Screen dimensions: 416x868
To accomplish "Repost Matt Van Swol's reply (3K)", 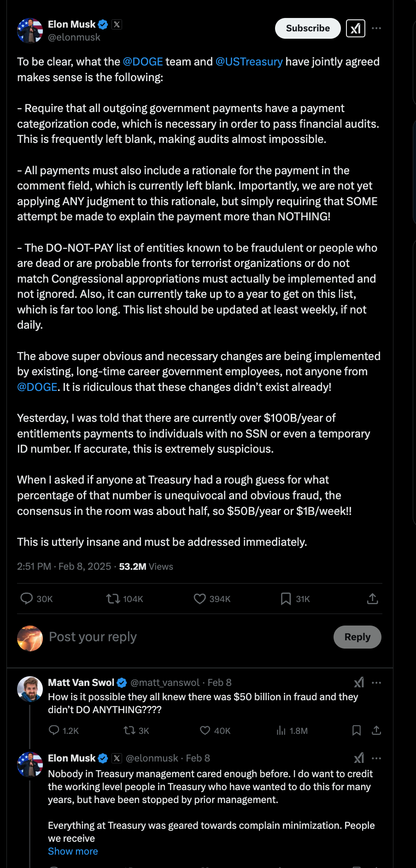I will click(x=129, y=730).
